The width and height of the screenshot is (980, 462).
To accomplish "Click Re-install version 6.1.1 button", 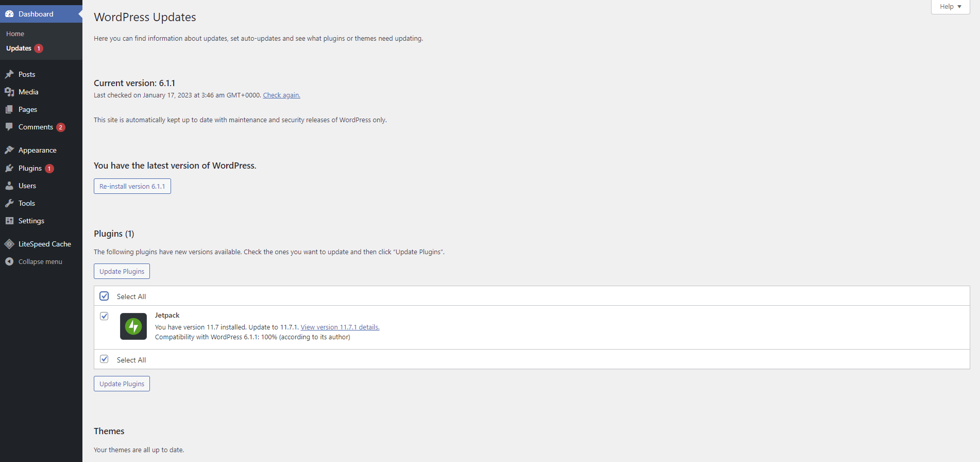I will tap(132, 186).
